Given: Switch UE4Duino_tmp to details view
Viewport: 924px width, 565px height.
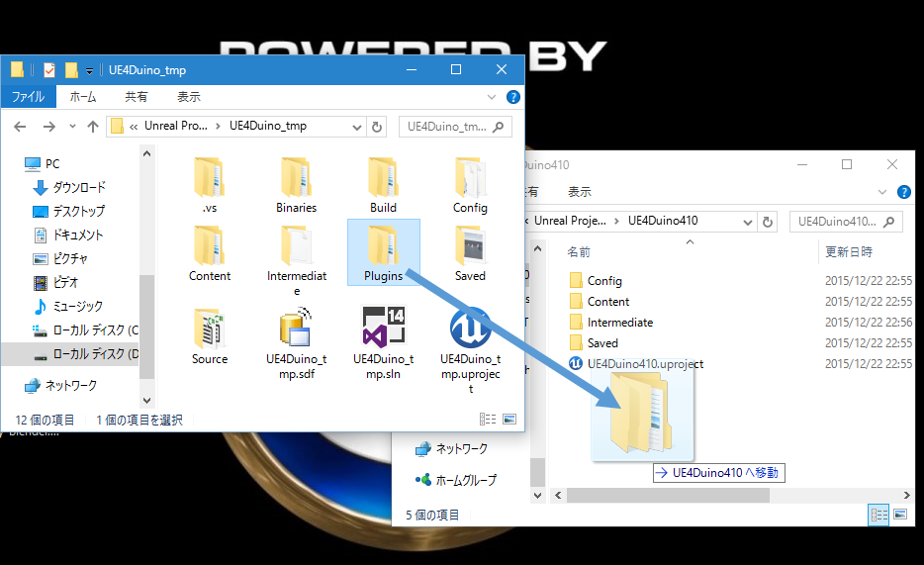Looking at the screenshot, I should (x=488, y=419).
